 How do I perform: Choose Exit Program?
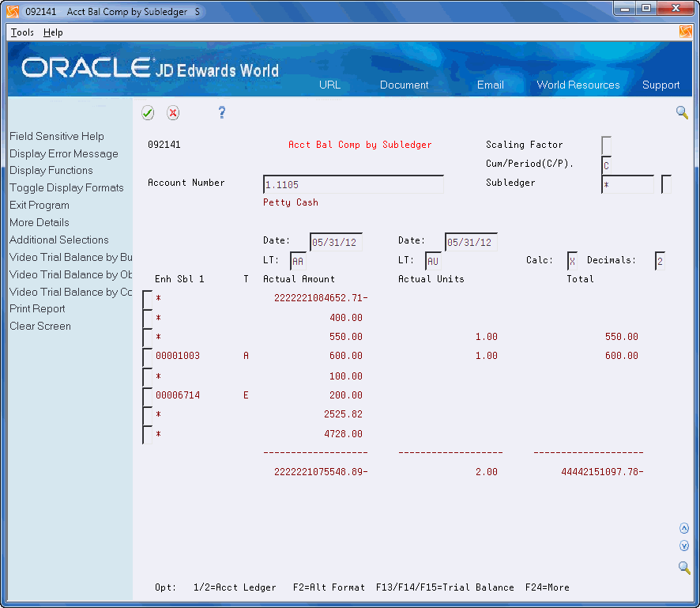(x=40, y=205)
